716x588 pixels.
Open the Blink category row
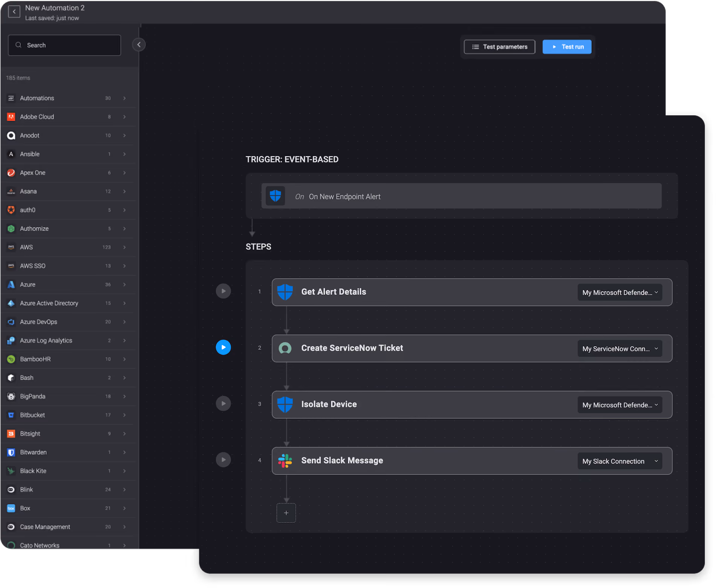[68, 490]
